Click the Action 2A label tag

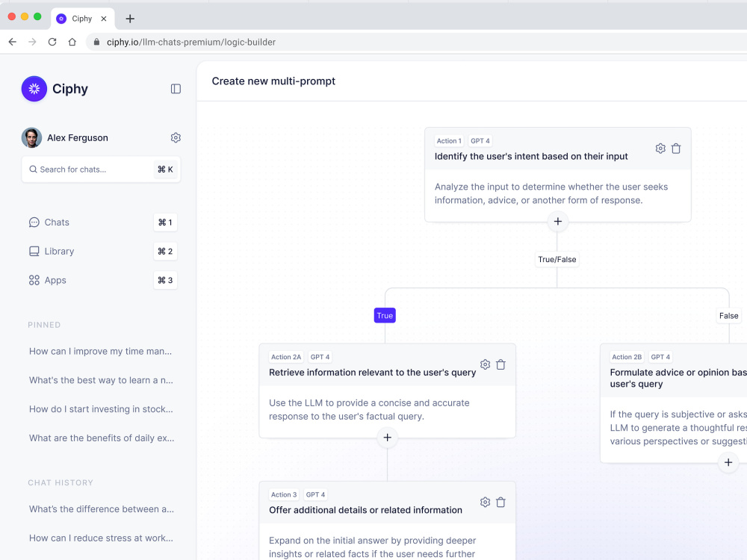click(x=286, y=357)
